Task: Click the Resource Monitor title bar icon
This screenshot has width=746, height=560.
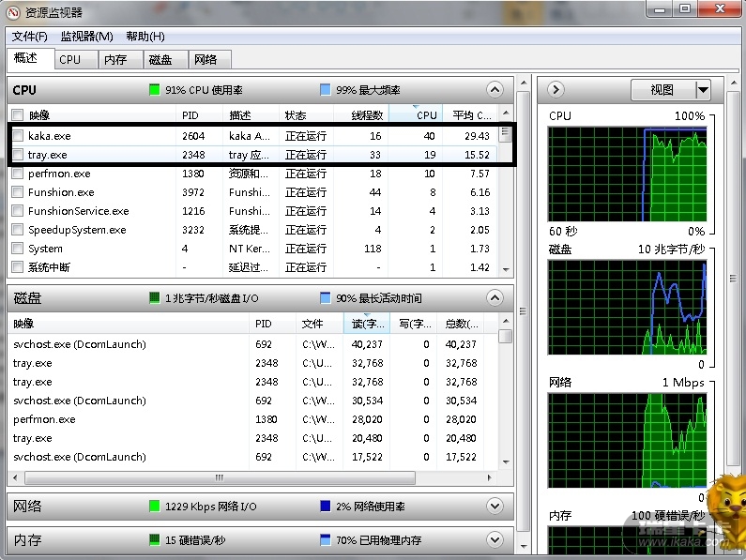Action: (x=13, y=12)
